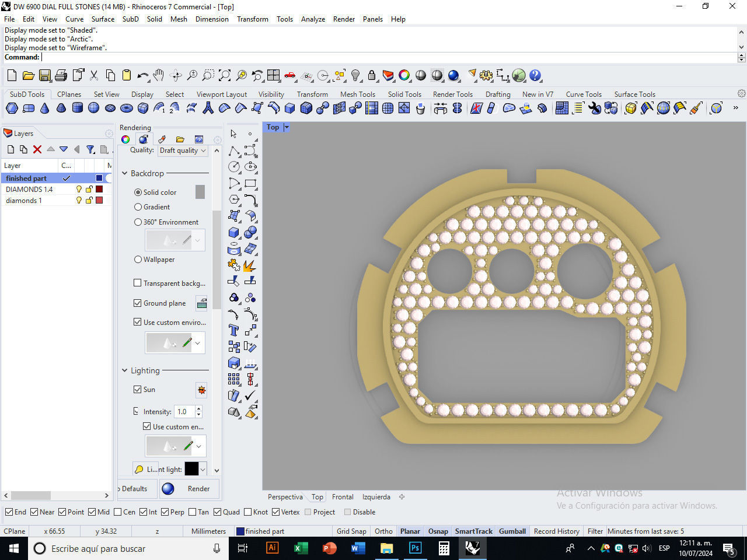Click the backdrop solid color gray swatch
Screen dimensions: 747x560
pos(200,192)
